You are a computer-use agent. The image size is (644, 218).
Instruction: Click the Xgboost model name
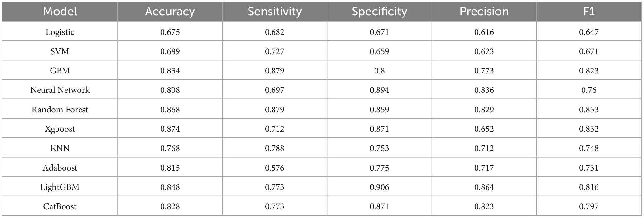pyautogui.click(x=60, y=129)
